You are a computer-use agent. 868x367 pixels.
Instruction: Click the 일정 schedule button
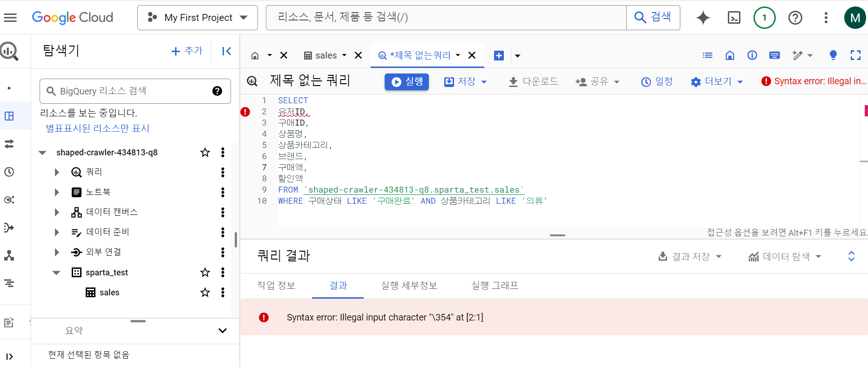pos(657,82)
